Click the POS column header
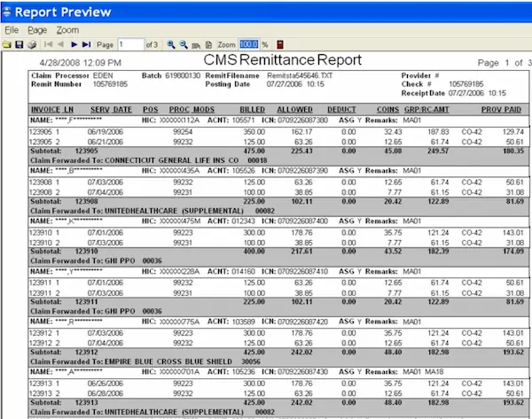Image resolution: width=532 pixels, height=419 pixels. click(x=151, y=110)
